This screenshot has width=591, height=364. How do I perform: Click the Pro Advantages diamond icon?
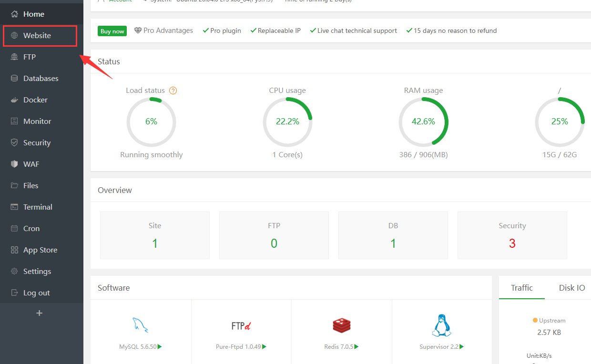(138, 30)
